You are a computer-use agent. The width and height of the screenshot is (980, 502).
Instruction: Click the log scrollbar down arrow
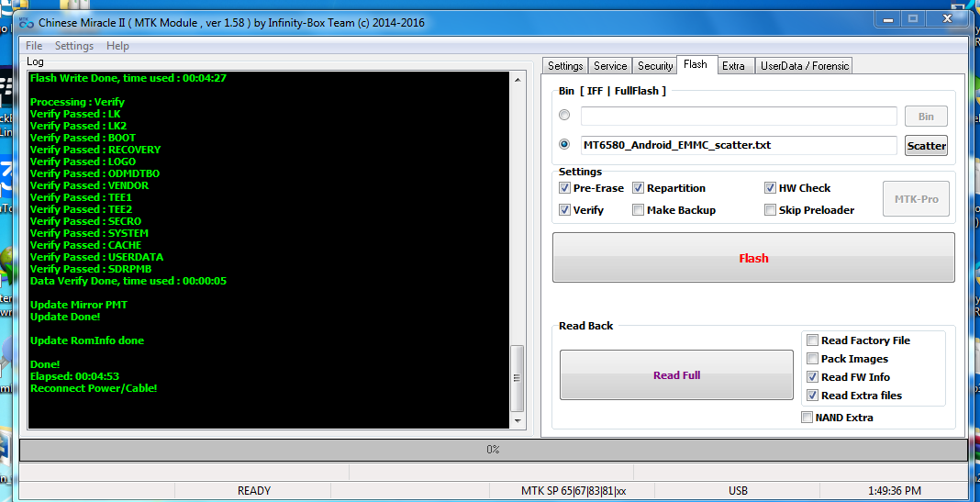point(517,420)
